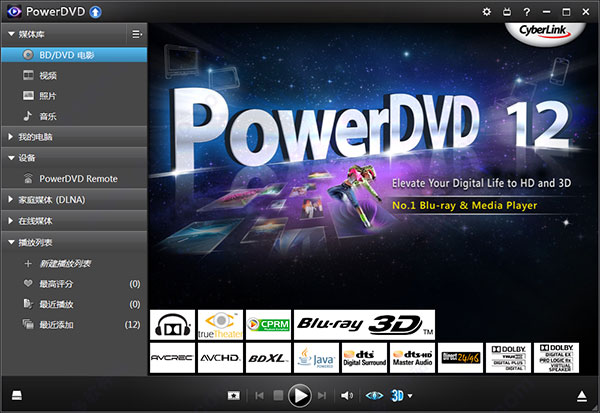Image resolution: width=600 pixels, height=413 pixels.
Task: Toggle TrueTheater eye effects button
Action: (x=374, y=396)
